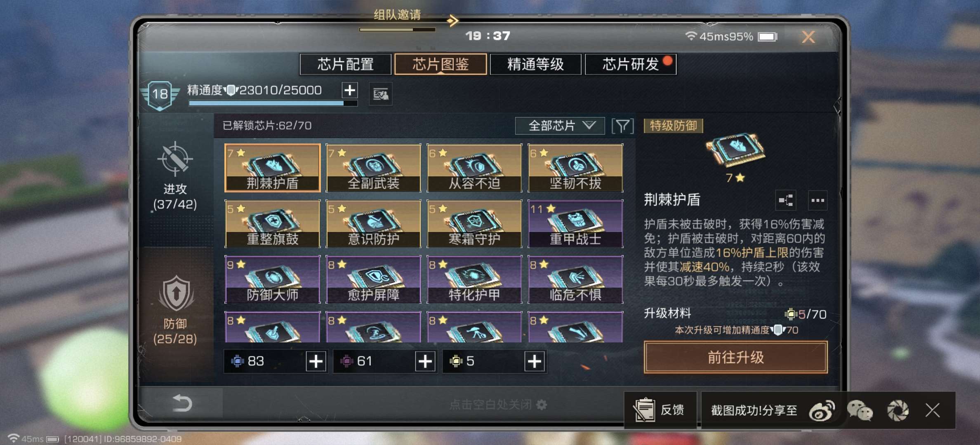The image size is (980, 445).
Task: Click the back arrow at the bottom left
Action: click(182, 403)
